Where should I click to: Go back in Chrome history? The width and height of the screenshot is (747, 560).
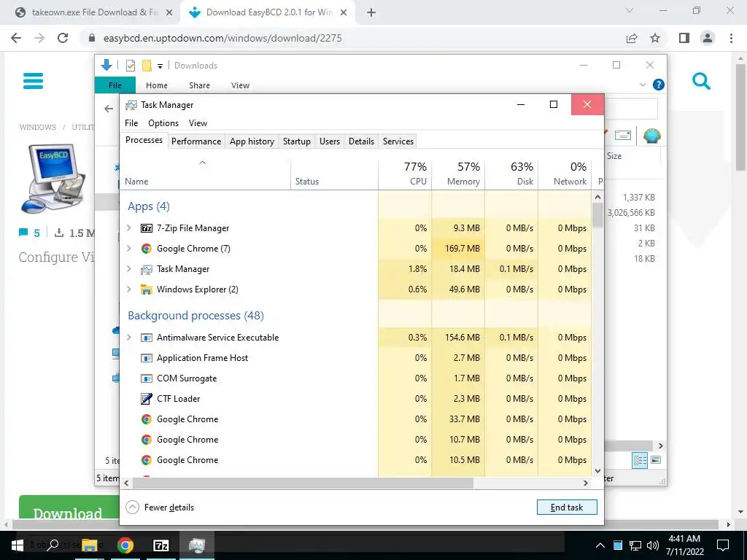tap(16, 38)
